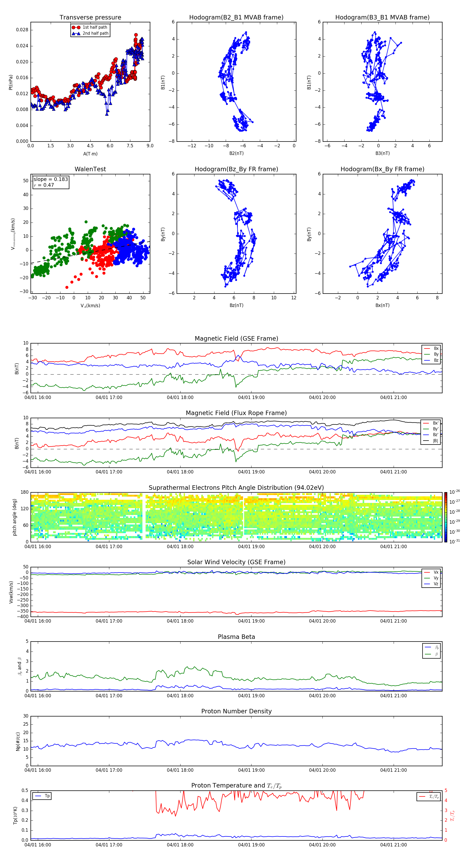Click the 'Bz(nT)' x-axis label
Image resolution: width=473 pixels, height=868 pixels.
point(236,305)
